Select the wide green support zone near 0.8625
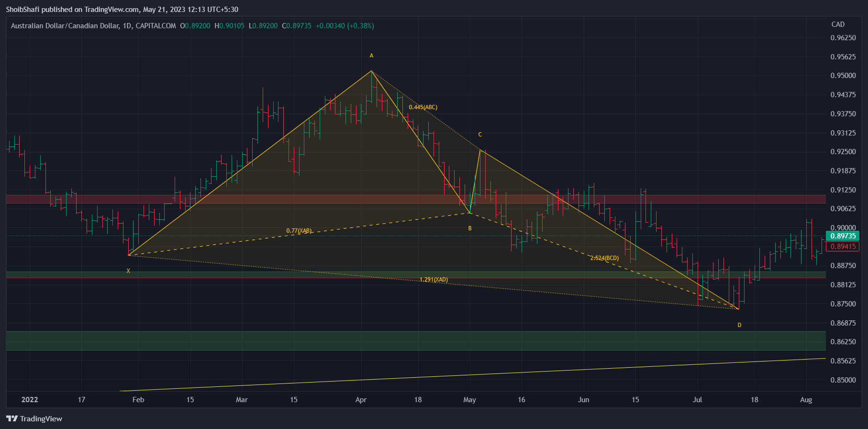This screenshot has height=429, width=868. tap(416, 341)
